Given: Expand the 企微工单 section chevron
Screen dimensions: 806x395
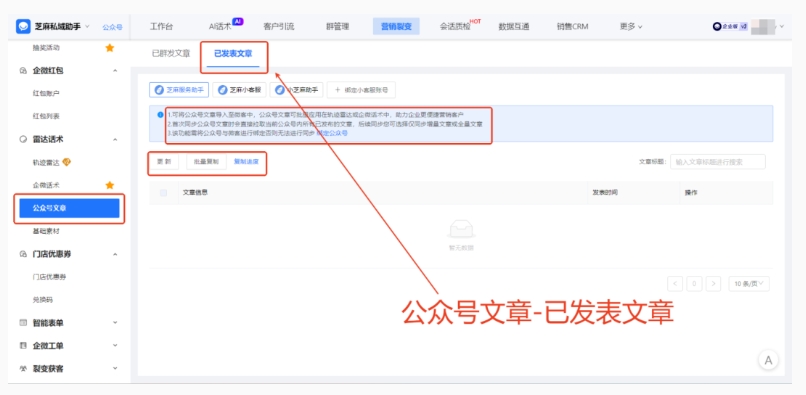Looking at the screenshot, I should click(115, 346).
